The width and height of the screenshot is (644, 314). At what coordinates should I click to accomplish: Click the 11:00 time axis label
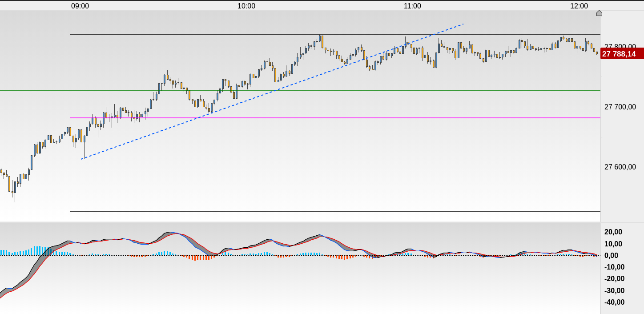413,6
